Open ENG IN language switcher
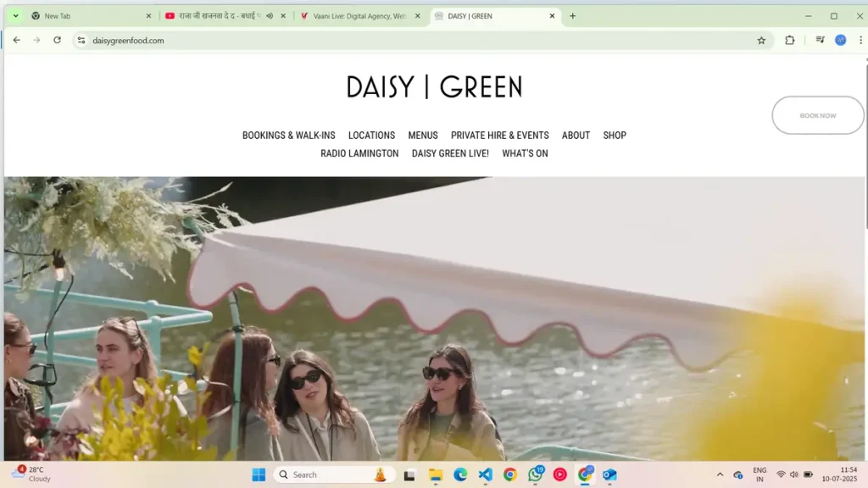The image size is (868, 488). point(759,474)
